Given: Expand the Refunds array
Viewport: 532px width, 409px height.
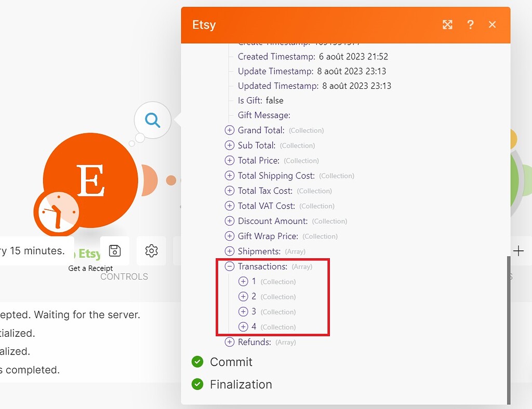Looking at the screenshot, I should click(229, 342).
